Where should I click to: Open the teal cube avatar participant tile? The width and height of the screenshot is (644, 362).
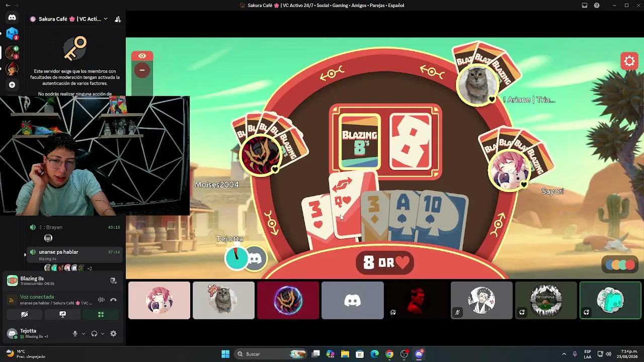point(610,300)
